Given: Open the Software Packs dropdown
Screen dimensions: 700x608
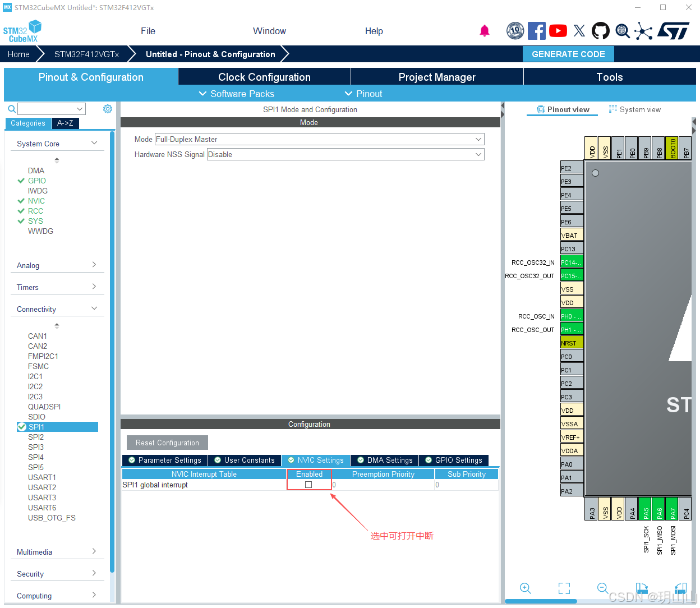Looking at the screenshot, I should point(237,94).
